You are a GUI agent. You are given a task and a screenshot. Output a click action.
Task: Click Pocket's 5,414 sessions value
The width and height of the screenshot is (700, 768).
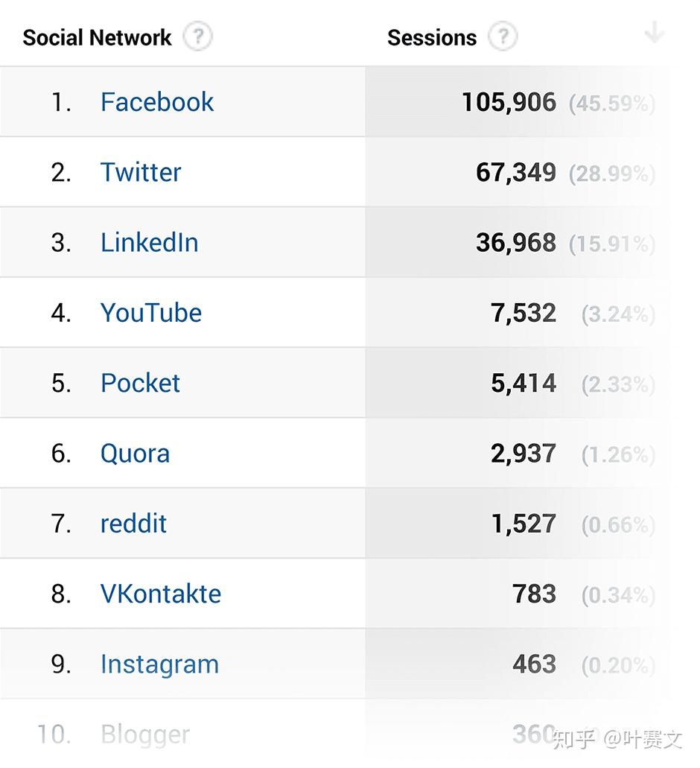(523, 383)
